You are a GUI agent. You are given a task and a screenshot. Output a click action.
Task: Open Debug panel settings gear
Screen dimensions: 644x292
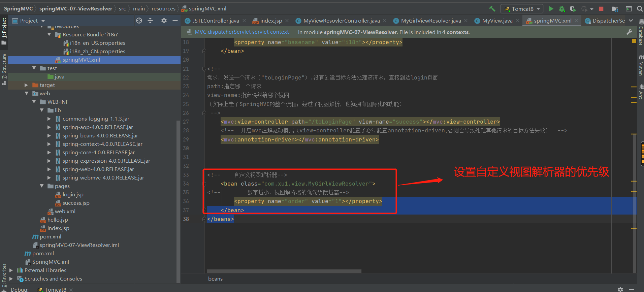(x=620, y=289)
